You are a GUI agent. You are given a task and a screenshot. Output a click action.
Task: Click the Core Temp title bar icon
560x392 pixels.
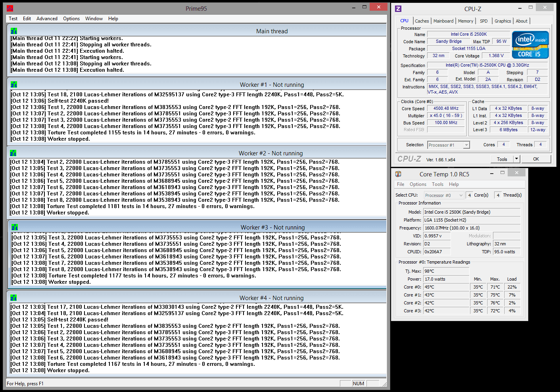tap(398, 174)
